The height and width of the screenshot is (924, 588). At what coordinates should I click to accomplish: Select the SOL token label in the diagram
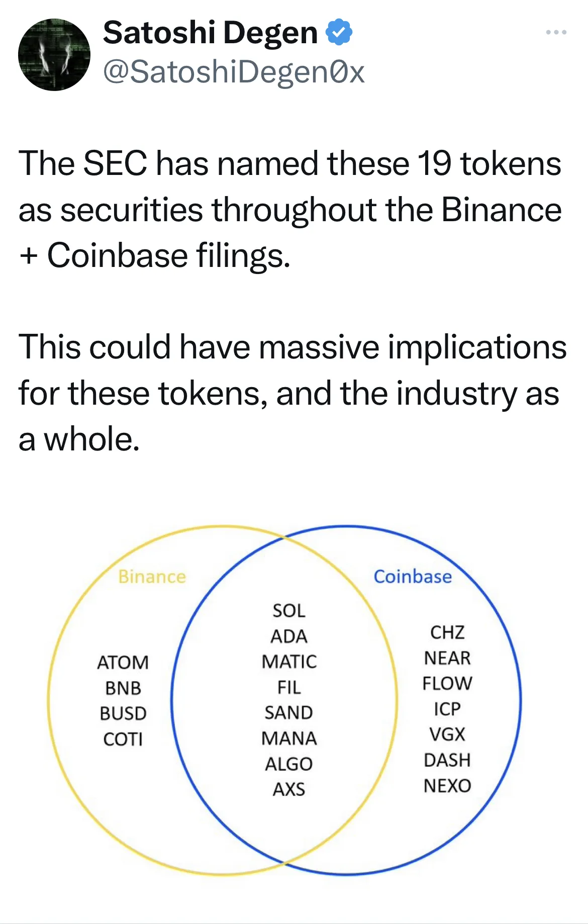(288, 611)
